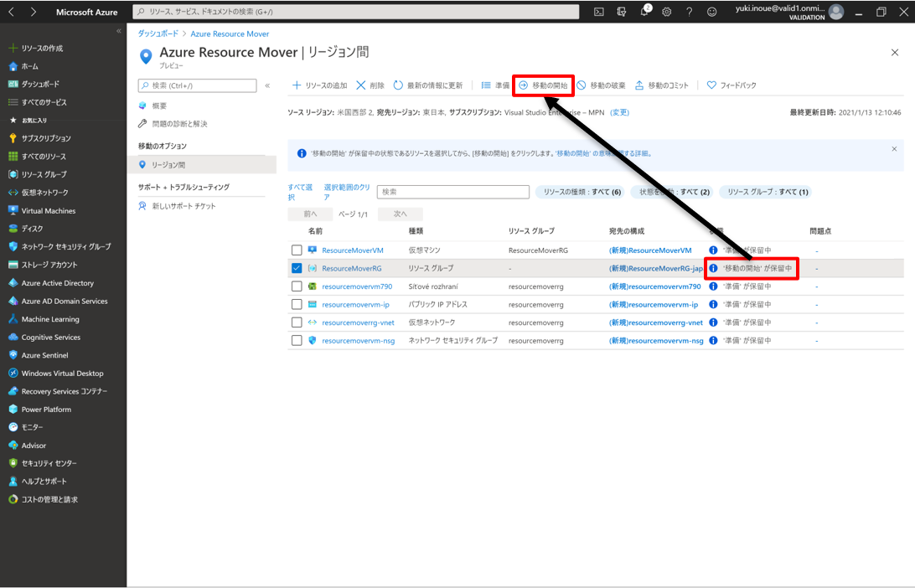
Task: Go back with the left arrow
Action: (11, 12)
